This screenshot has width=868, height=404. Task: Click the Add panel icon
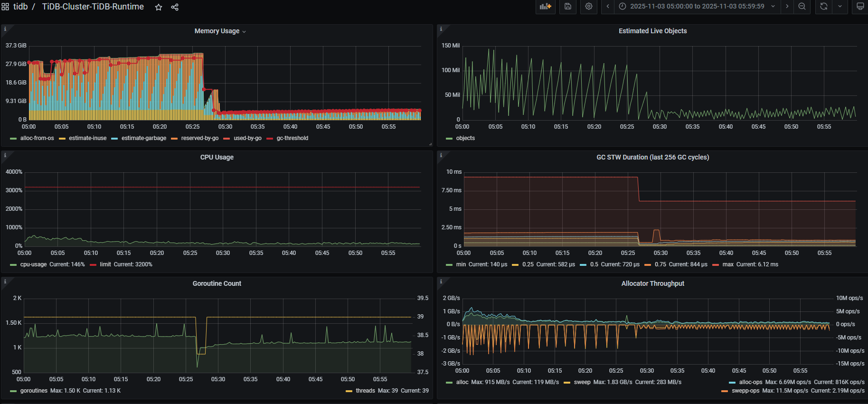click(545, 7)
